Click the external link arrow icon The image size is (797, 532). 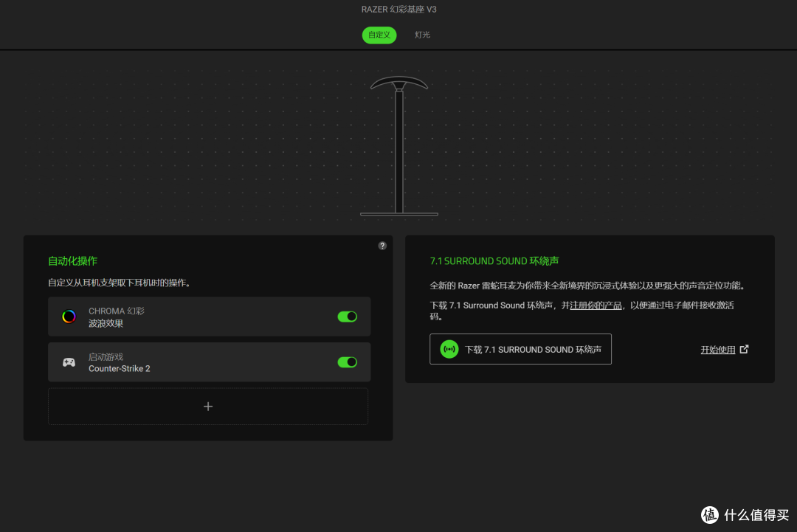point(744,349)
